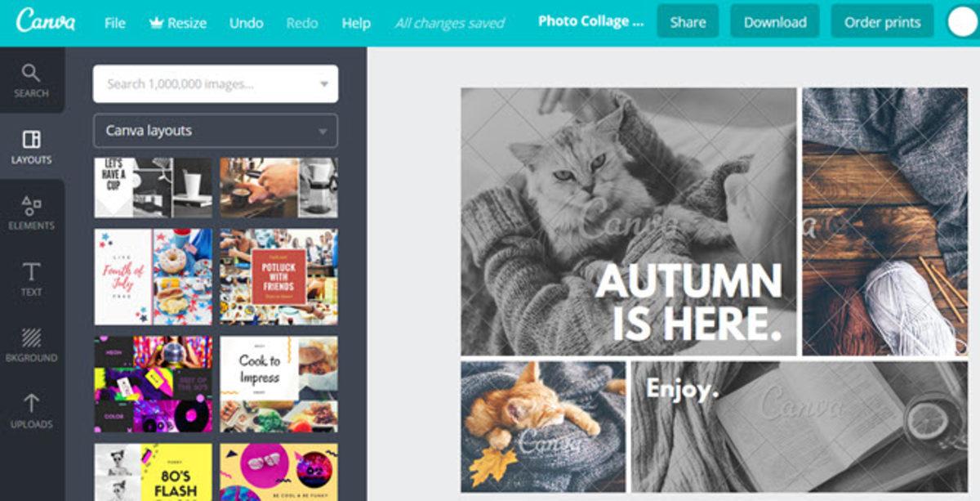
Task: Undo the last change
Action: (x=246, y=23)
